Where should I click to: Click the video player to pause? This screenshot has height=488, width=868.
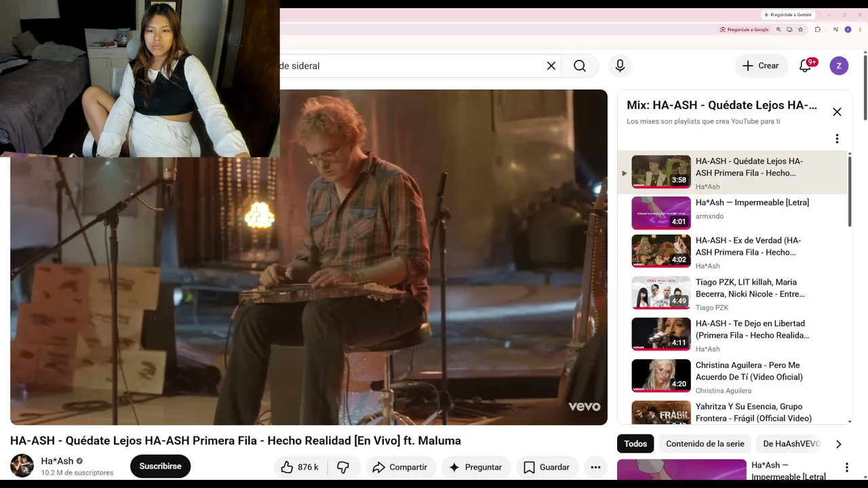pos(309,258)
